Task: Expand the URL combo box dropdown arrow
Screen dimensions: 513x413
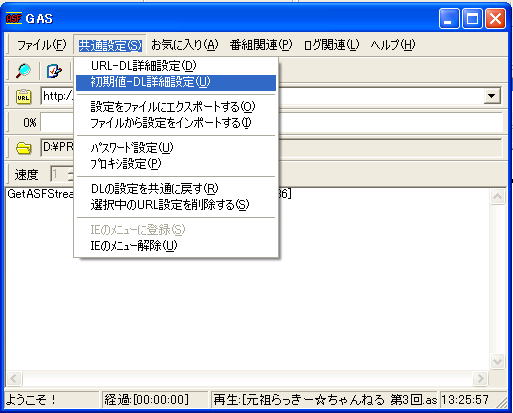Action: [x=491, y=96]
